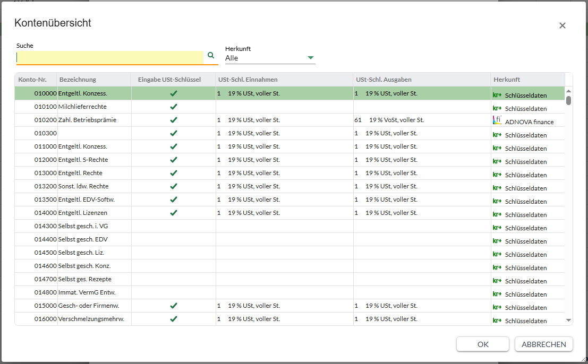
Task: Click the kr+ icon in row 014300
Action: [x=497, y=228]
